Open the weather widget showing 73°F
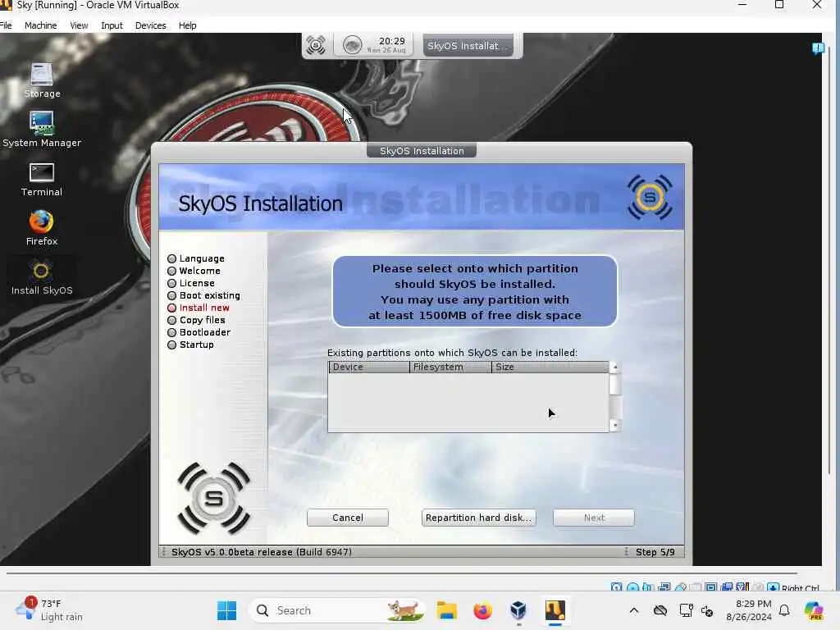Image resolution: width=840 pixels, height=630 pixels. tap(49, 610)
